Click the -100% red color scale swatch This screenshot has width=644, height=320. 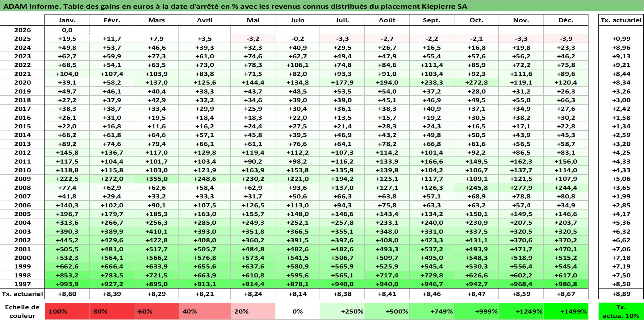coord(67,311)
